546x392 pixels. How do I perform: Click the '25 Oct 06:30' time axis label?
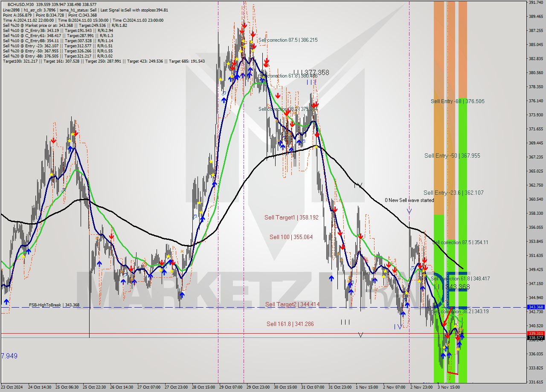[67, 387]
